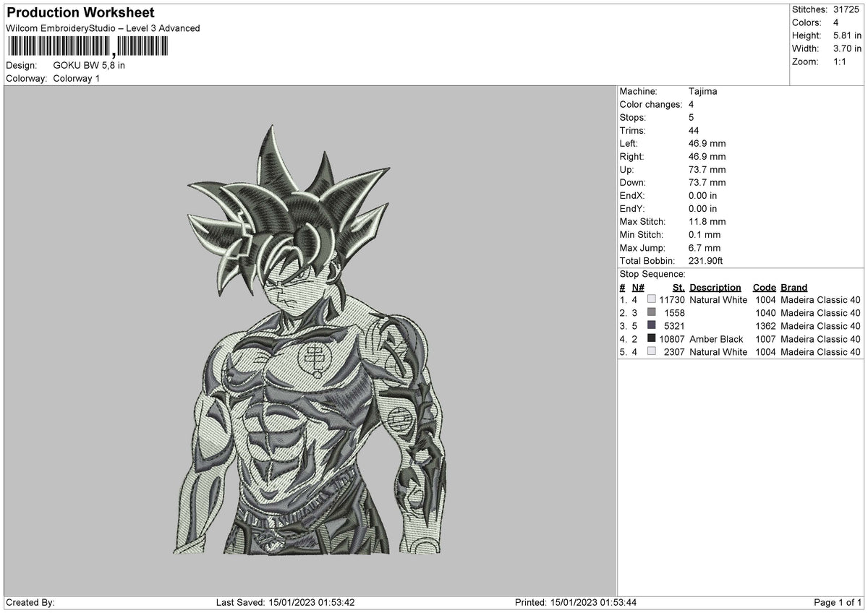This screenshot has width=868, height=613.
Task: Click the Max Stitch value 11.8 mm
Action: pyautogui.click(x=707, y=221)
